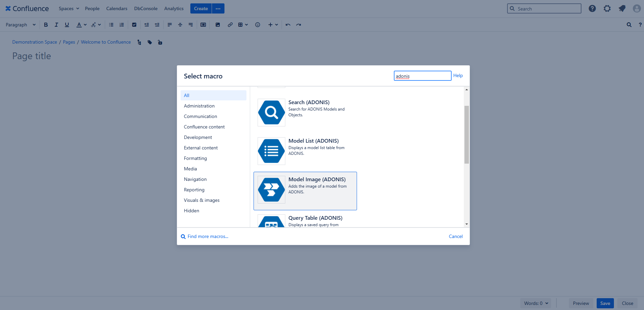Insert an image into the page
Image resolution: width=644 pixels, height=310 pixels.
point(218,24)
